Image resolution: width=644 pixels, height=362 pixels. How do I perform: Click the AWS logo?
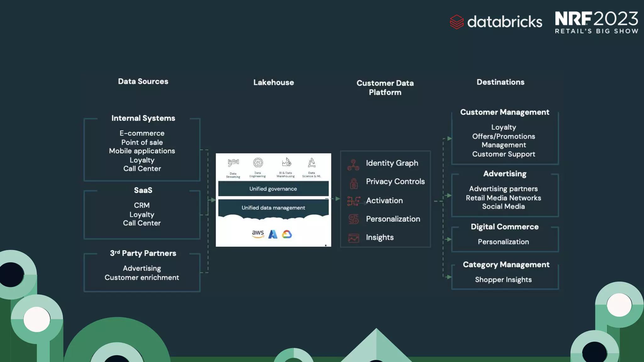click(x=258, y=234)
